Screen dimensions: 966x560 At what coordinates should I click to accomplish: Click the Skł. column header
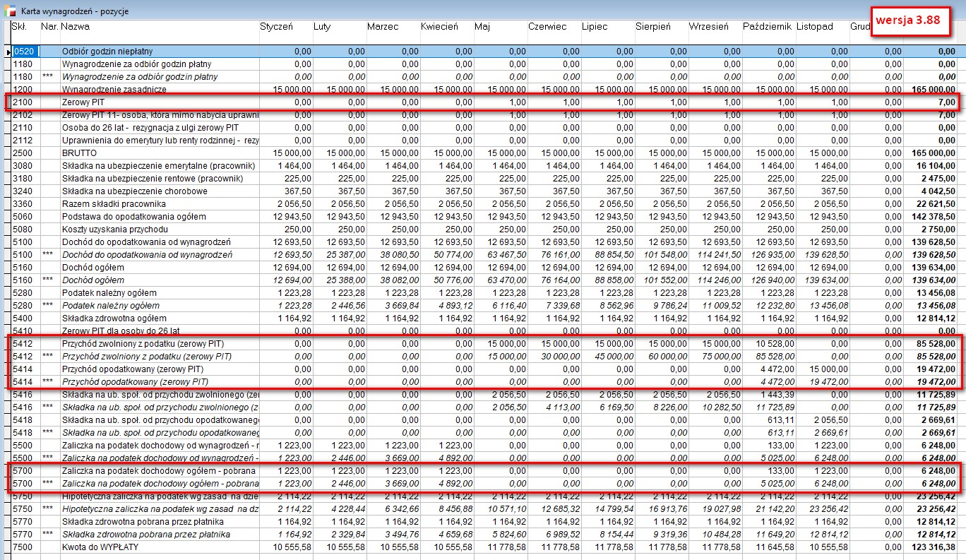pos(19,27)
